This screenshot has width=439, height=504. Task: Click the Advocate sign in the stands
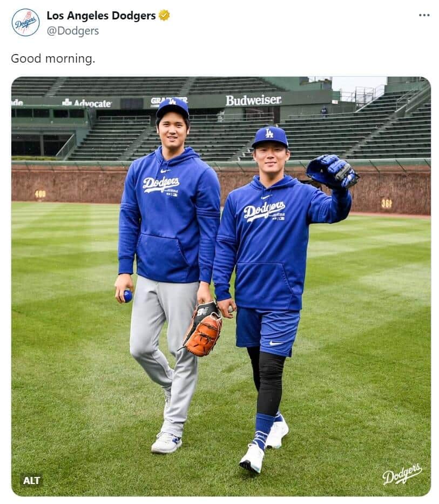point(87,103)
